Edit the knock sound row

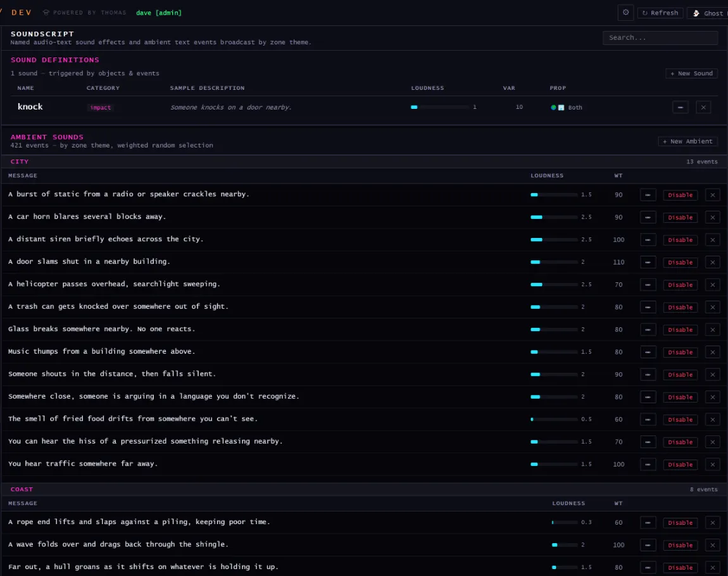[680, 107]
